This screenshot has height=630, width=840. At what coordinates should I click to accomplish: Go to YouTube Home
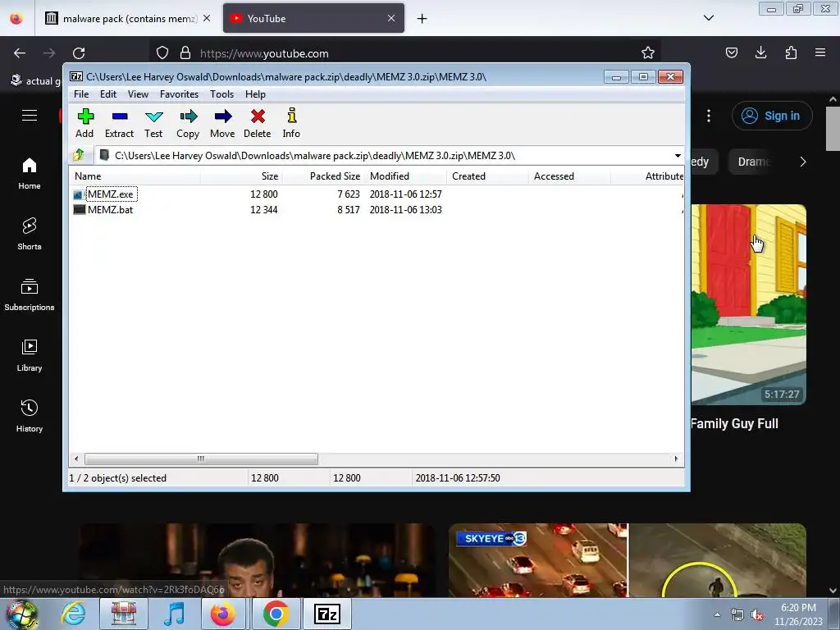(30, 174)
